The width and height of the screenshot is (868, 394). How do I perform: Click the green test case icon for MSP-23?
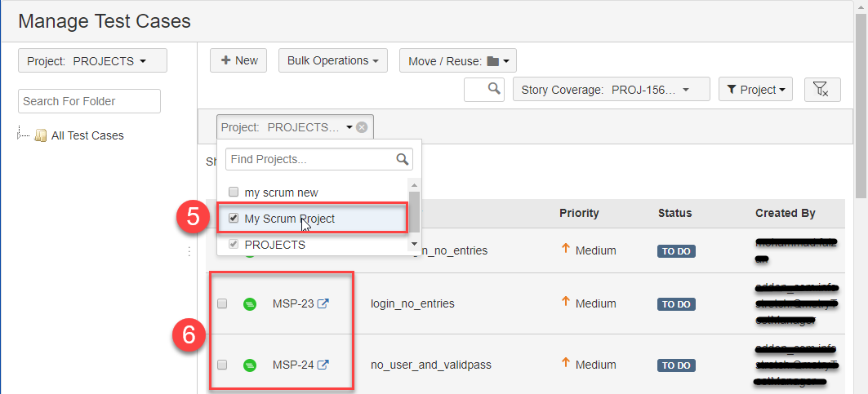pos(250,303)
